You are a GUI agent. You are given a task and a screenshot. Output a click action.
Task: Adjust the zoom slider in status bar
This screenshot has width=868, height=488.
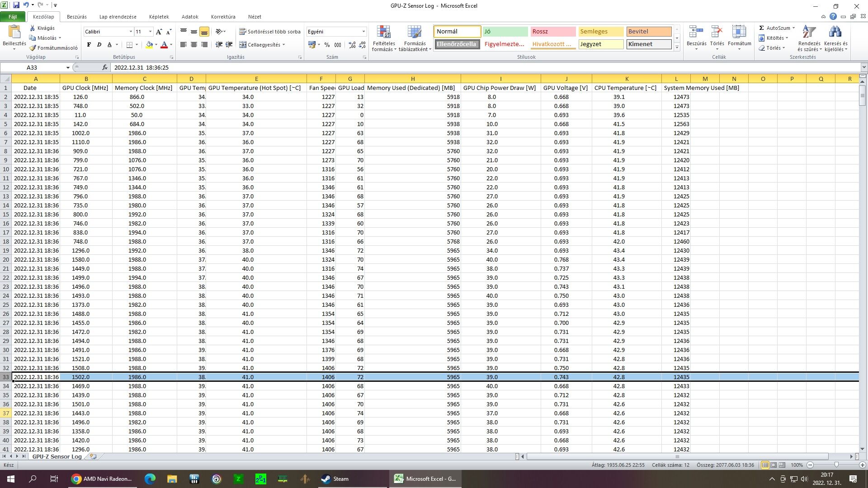836,465
